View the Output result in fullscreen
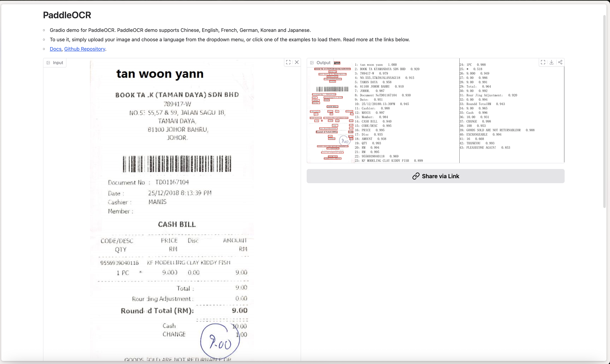The width and height of the screenshot is (610, 364). [543, 62]
